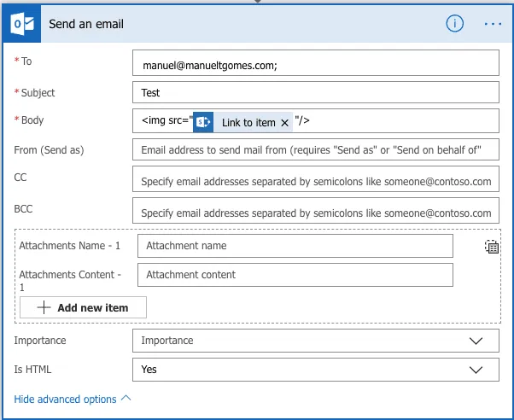Click the Outlook icon in card header
Image resolution: width=514 pixels, height=420 pixels.
(22, 24)
